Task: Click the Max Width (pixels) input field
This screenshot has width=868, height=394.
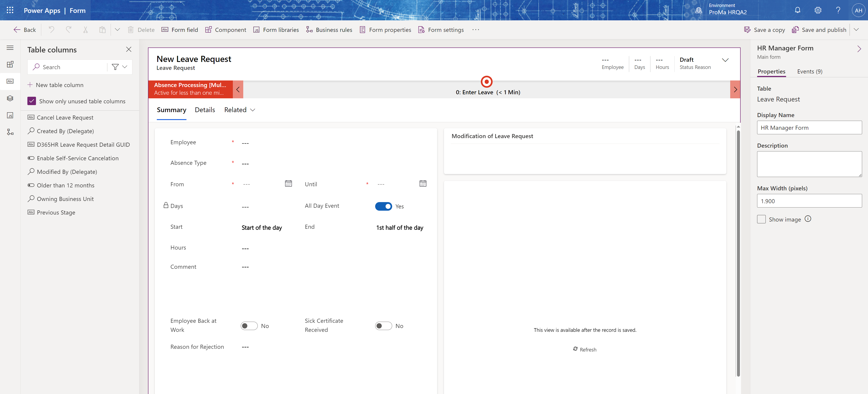Action: pos(809,201)
